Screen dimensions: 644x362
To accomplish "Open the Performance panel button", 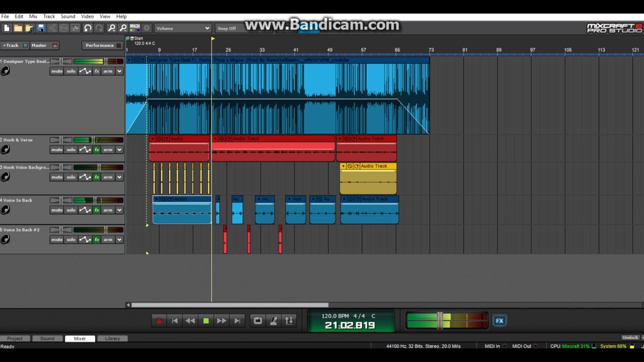I will (103, 45).
